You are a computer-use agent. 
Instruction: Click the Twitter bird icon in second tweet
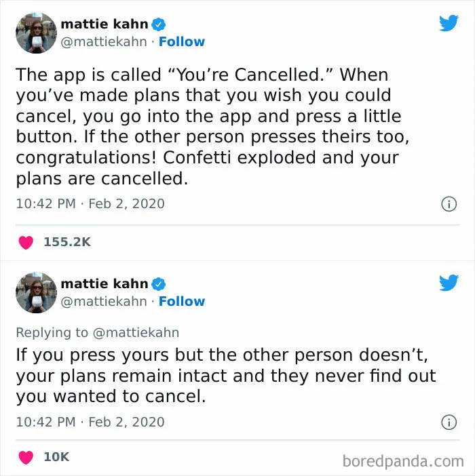[449, 283]
